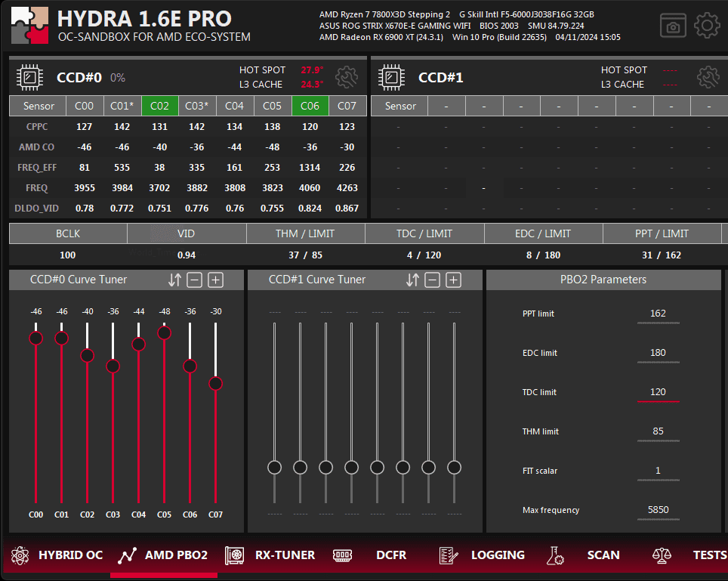This screenshot has width=728, height=581.
Task: Click the CCD#1 chip icon
Action: [391, 77]
